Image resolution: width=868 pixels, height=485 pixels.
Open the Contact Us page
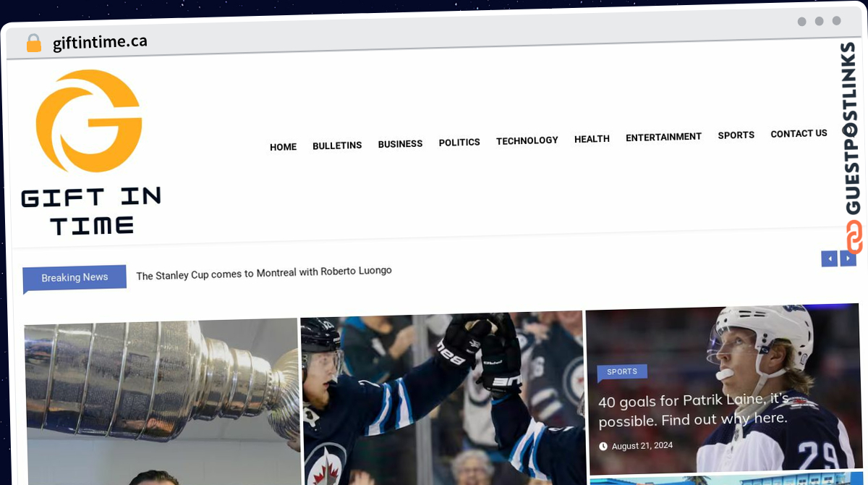[799, 134]
